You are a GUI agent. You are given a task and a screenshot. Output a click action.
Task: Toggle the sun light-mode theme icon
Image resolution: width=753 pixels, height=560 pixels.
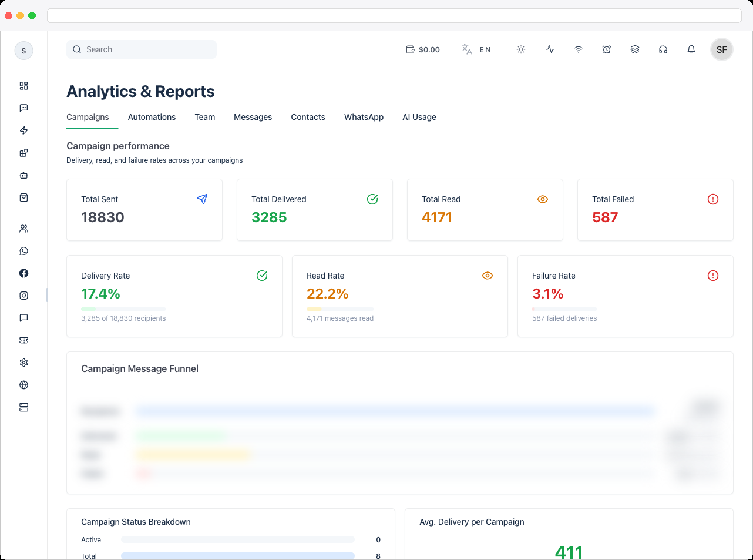click(x=521, y=49)
